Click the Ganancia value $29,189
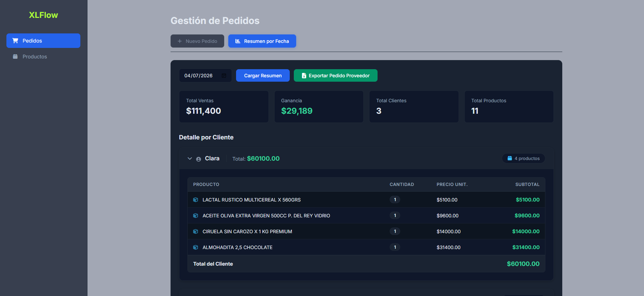The width and height of the screenshot is (644, 296). pos(297,111)
